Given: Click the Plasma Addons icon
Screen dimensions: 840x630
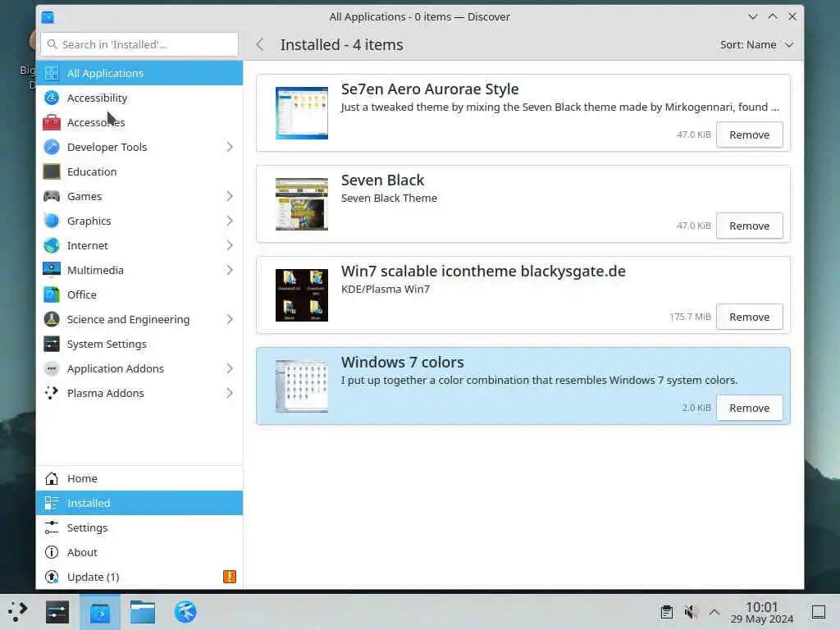Looking at the screenshot, I should (52, 393).
